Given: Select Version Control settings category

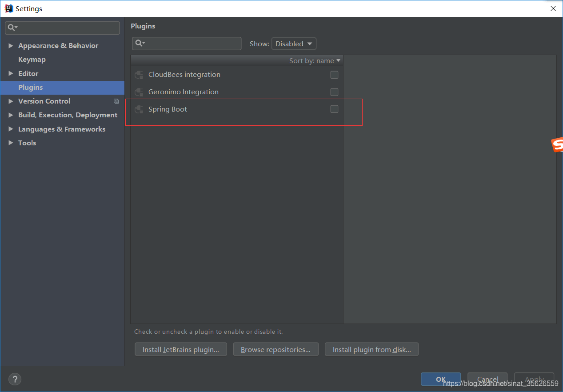Looking at the screenshot, I should point(44,101).
